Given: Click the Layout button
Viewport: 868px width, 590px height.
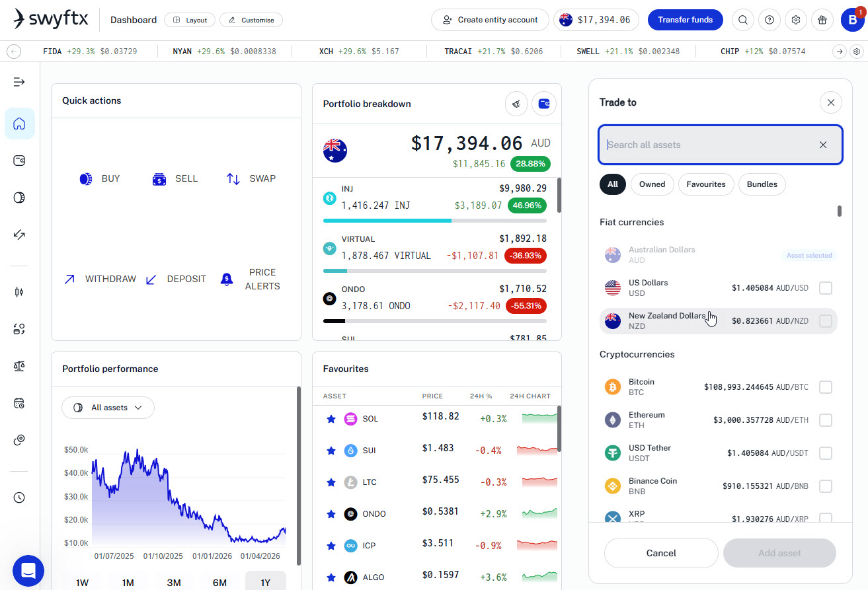Looking at the screenshot, I should pyautogui.click(x=189, y=20).
